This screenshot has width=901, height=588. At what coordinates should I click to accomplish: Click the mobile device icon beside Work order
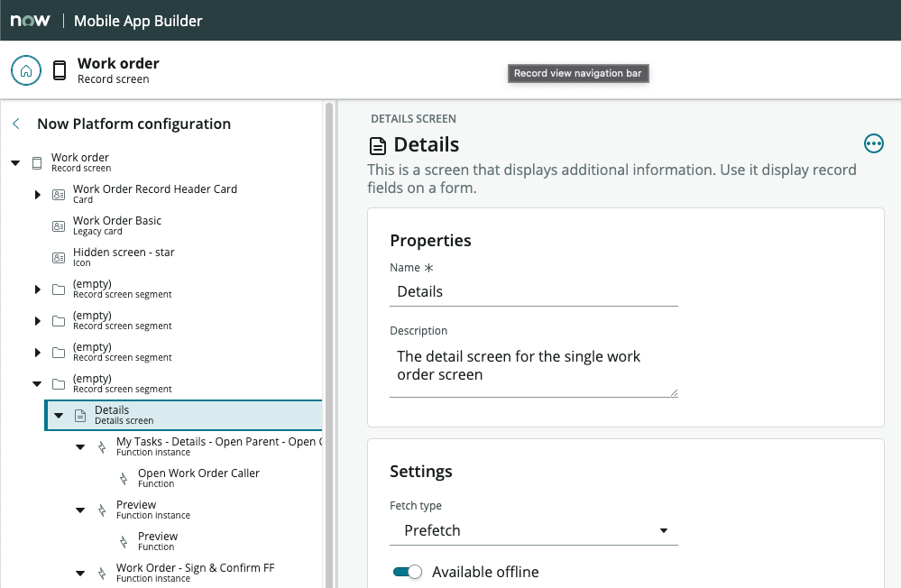[60, 70]
